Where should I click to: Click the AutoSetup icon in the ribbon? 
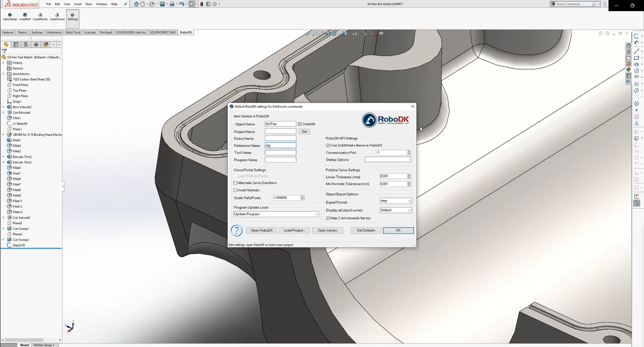tap(10, 17)
